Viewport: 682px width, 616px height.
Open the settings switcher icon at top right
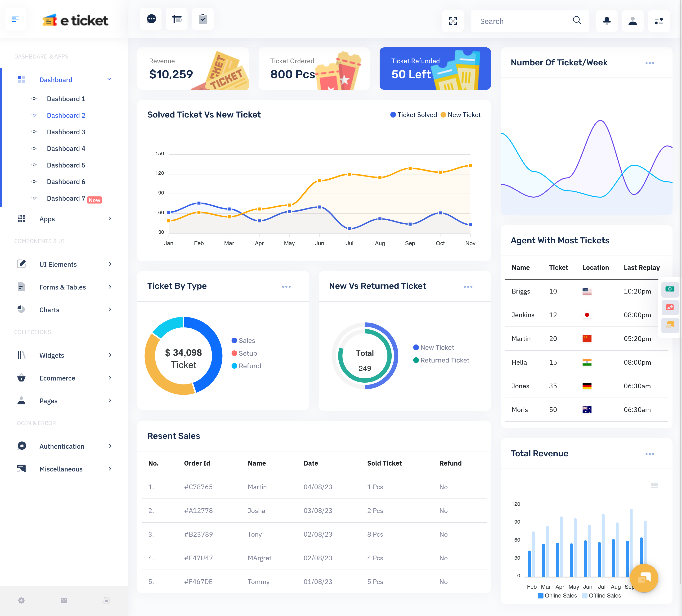659,21
